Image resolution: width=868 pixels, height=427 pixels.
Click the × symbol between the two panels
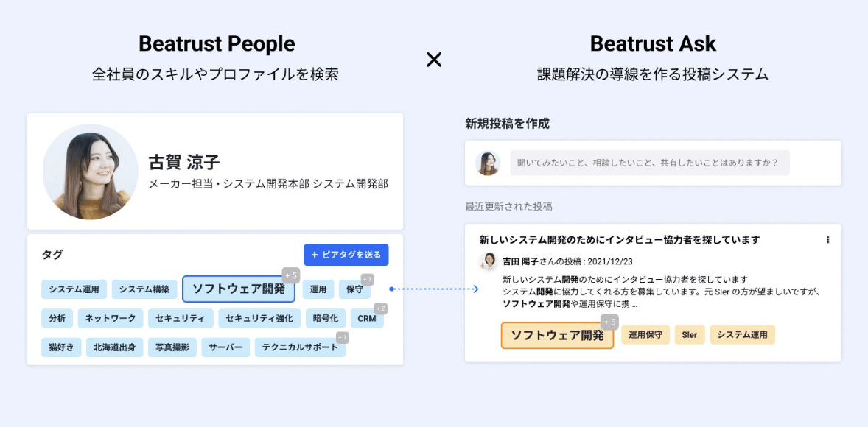coord(434,60)
